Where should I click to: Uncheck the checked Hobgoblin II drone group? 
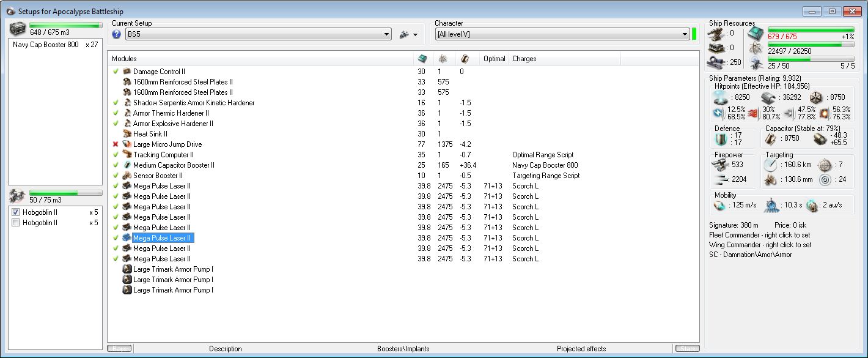(16, 212)
